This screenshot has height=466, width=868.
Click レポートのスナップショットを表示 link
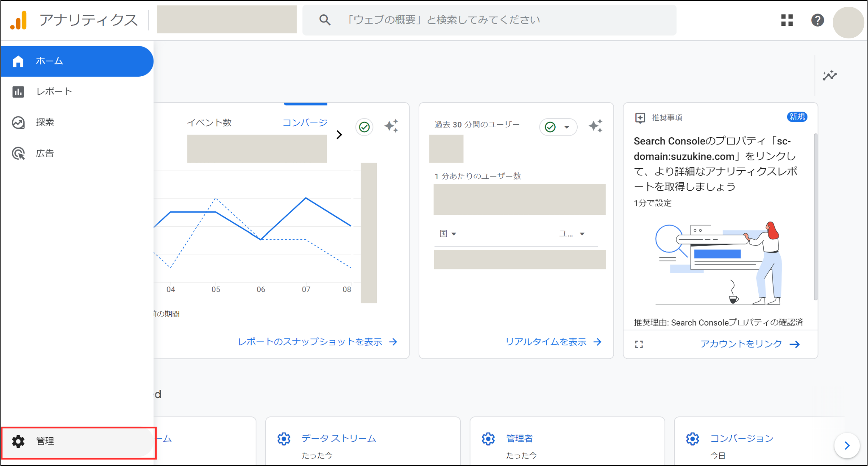pyautogui.click(x=317, y=342)
